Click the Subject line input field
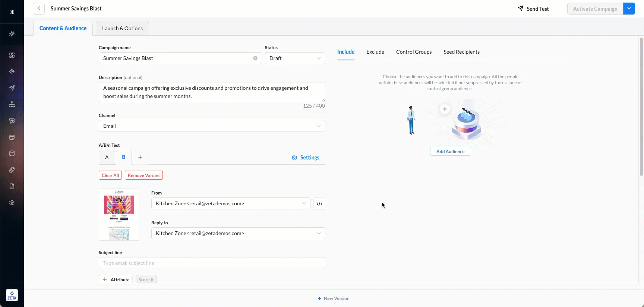 212,263
